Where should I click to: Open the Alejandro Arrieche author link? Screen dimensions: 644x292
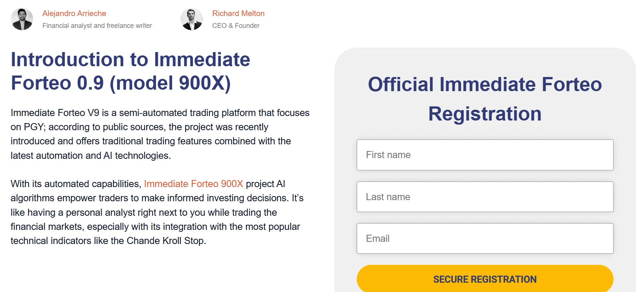click(74, 13)
